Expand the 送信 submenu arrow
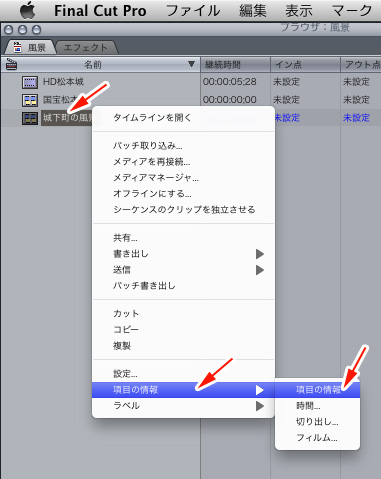381x479 pixels. pyautogui.click(x=260, y=270)
